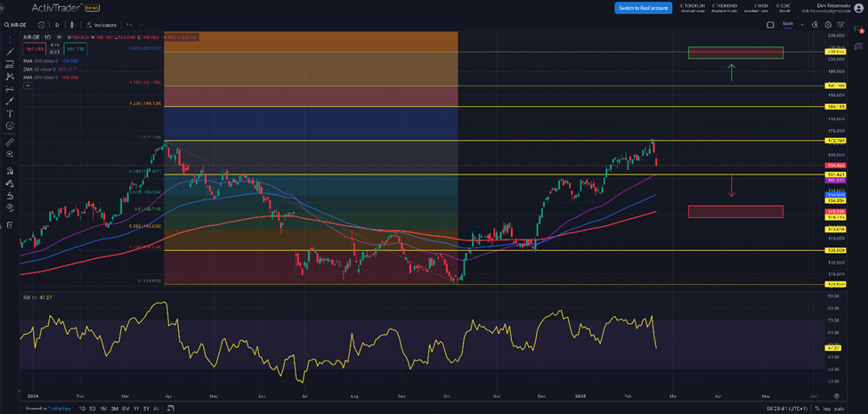The image size is (868, 414).
Task: Expand the Save layout dropdown arrow
Action: click(x=800, y=25)
